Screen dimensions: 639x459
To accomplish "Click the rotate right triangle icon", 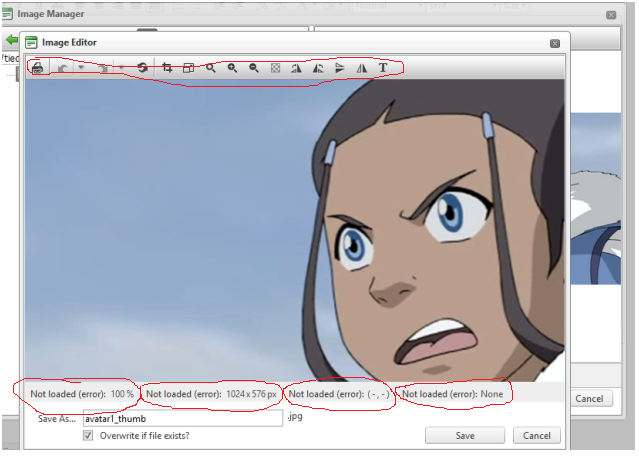I will pyautogui.click(x=296, y=68).
